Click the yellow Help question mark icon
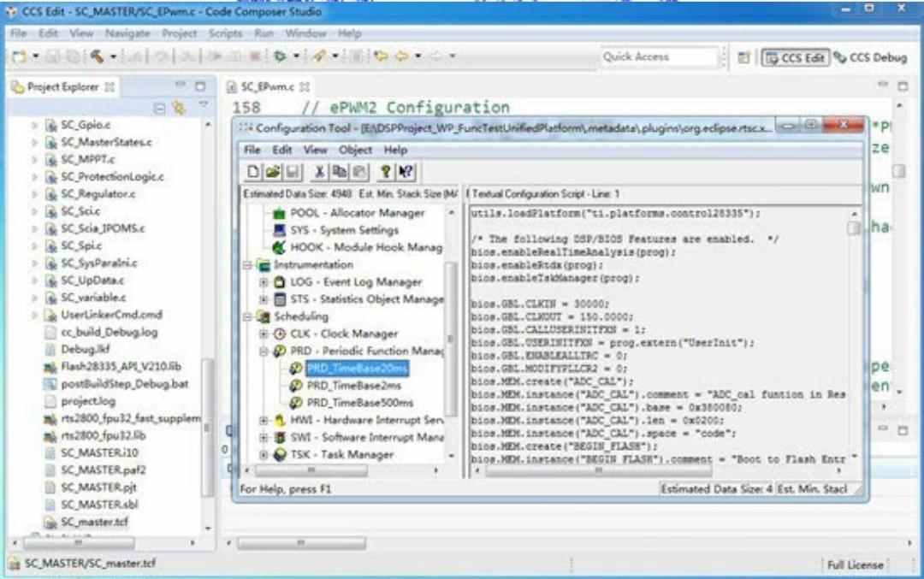The height and width of the screenshot is (579, 924). pos(385,171)
